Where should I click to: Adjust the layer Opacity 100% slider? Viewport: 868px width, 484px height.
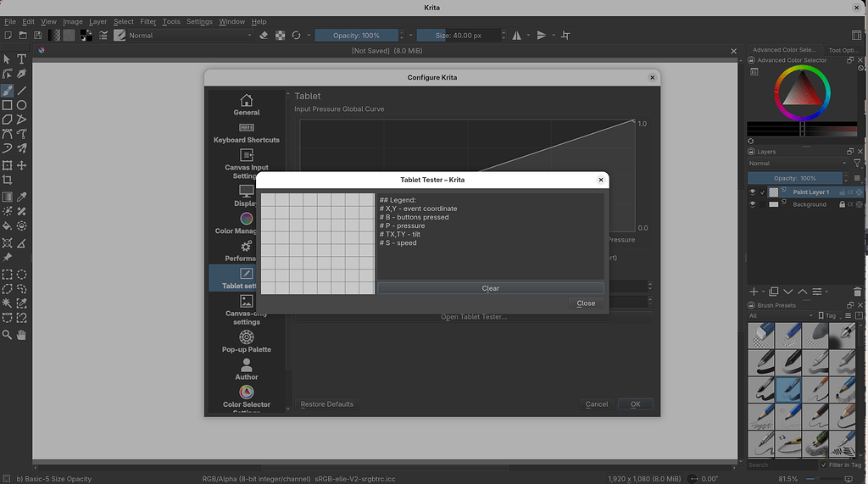click(795, 178)
